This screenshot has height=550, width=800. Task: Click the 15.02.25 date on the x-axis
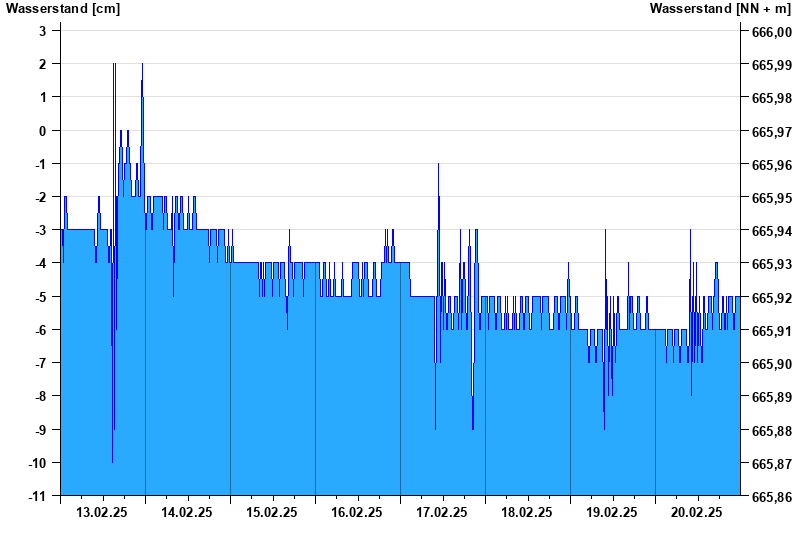coord(272,512)
